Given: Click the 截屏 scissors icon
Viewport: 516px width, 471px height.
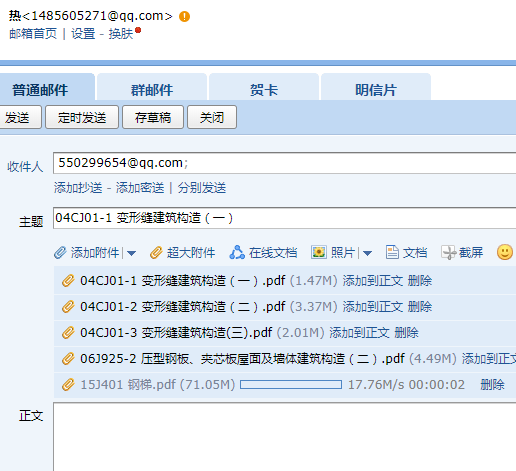Looking at the screenshot, I should tap(448, 253).
